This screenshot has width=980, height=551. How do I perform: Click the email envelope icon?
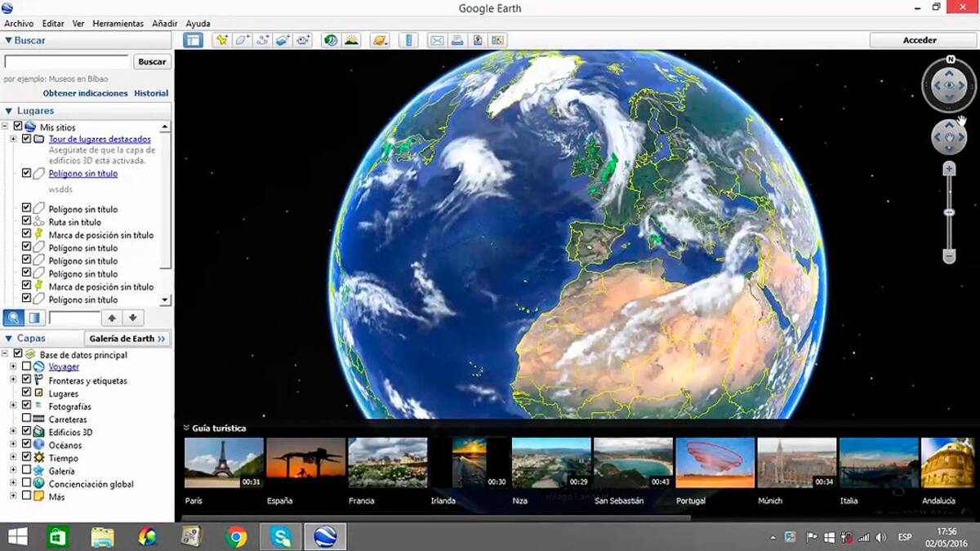437,40
